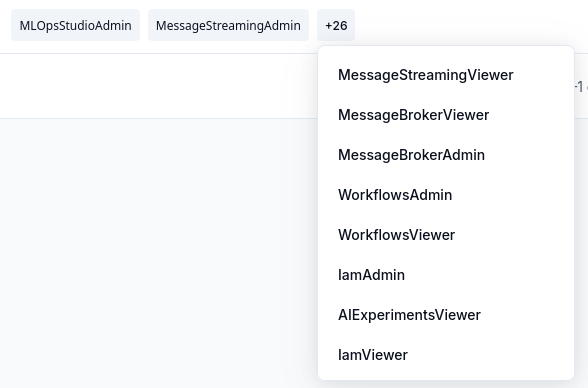Pick AIExperimentsViewer in the roles popup
This screenshot has height=388, width=588.
point(409,315)
